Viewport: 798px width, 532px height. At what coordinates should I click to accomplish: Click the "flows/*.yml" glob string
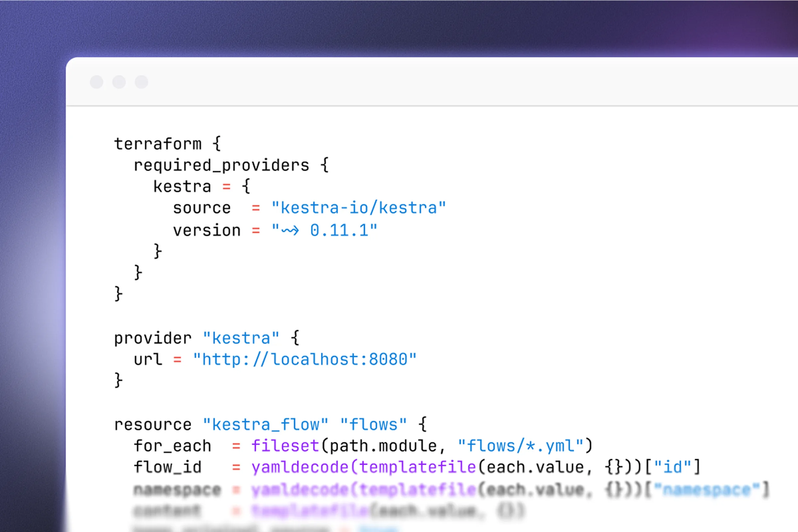(x=520, y=446)
